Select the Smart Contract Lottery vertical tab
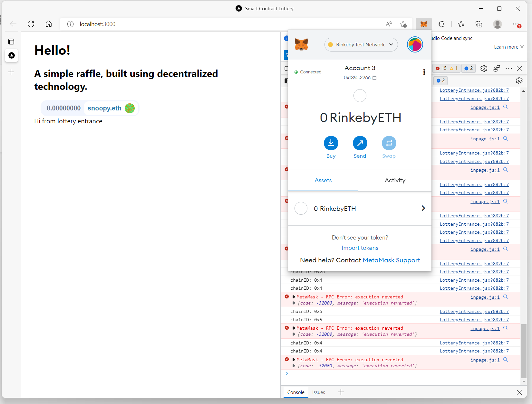Screen dimensions: 532x404 (x=12, y=55)
